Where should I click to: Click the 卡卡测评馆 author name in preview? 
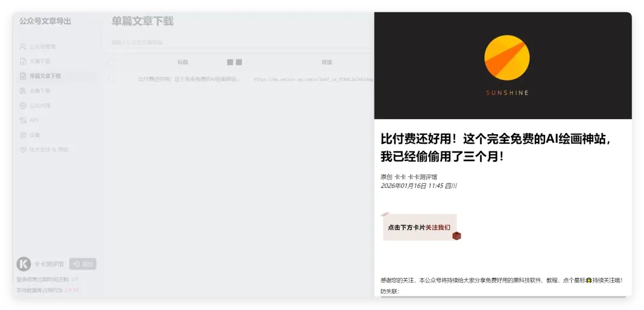pos(423,177)
